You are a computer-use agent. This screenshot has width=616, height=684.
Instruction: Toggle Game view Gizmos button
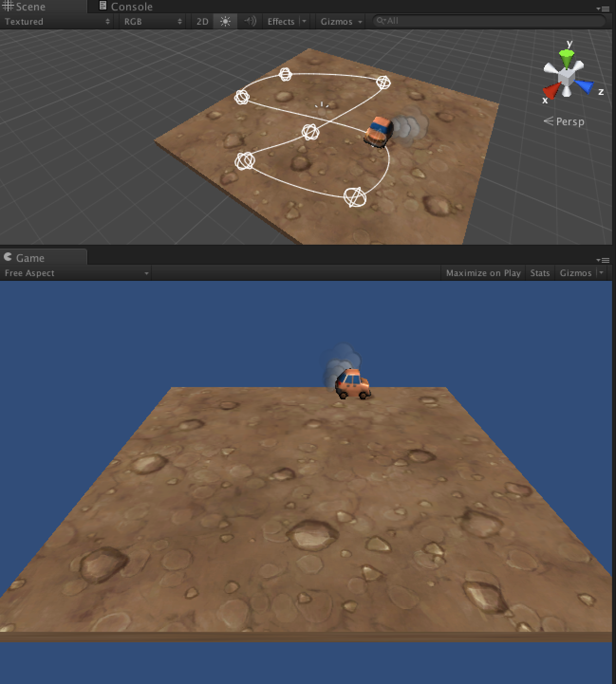[576, 273]
